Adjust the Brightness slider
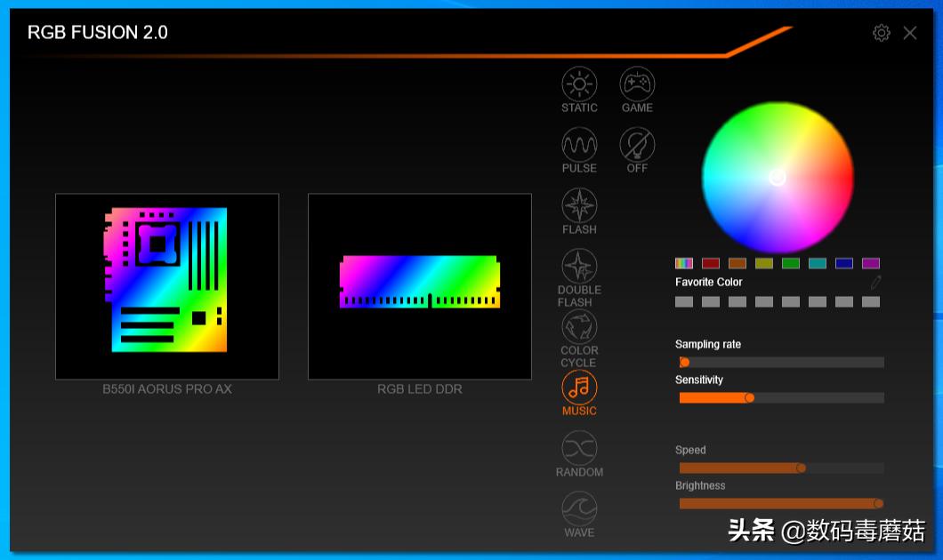The width and height of the screenshot is (943, 560). 782,503
